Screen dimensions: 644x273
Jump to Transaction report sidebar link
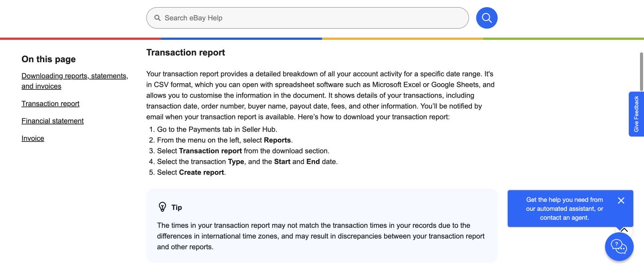[x=50, y=103]
